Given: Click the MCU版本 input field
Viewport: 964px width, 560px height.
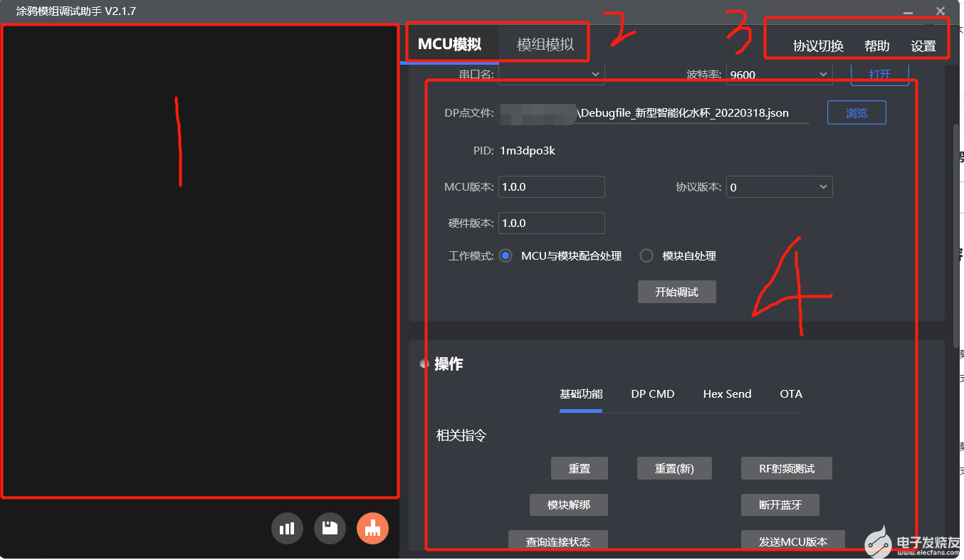Looking at the screenshot, I should coord(552,187).
